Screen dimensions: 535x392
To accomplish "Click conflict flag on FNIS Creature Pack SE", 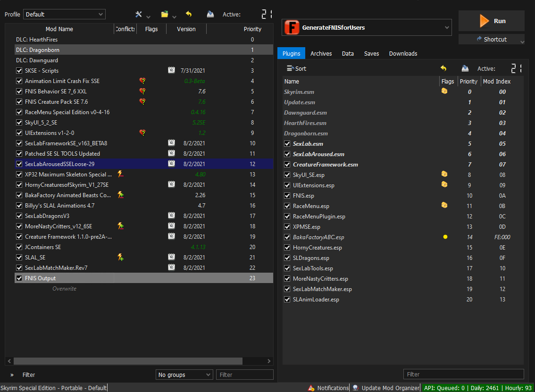I will 142,102.
